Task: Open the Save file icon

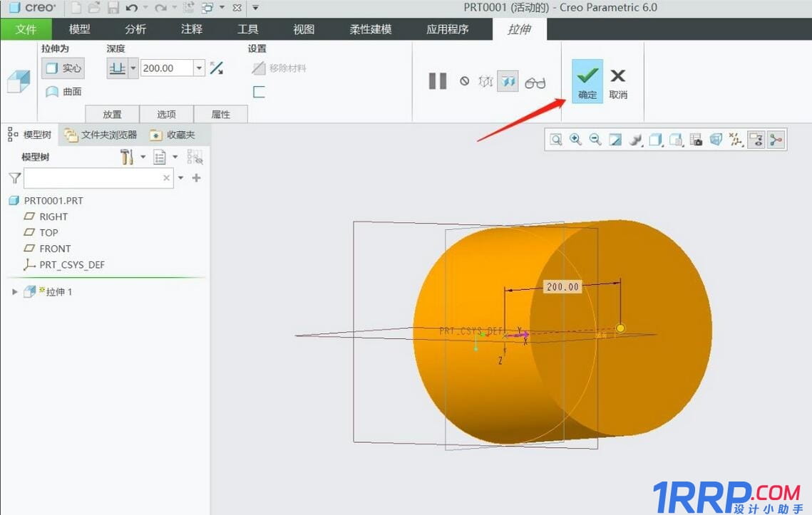Action: (x=114, y=8)
